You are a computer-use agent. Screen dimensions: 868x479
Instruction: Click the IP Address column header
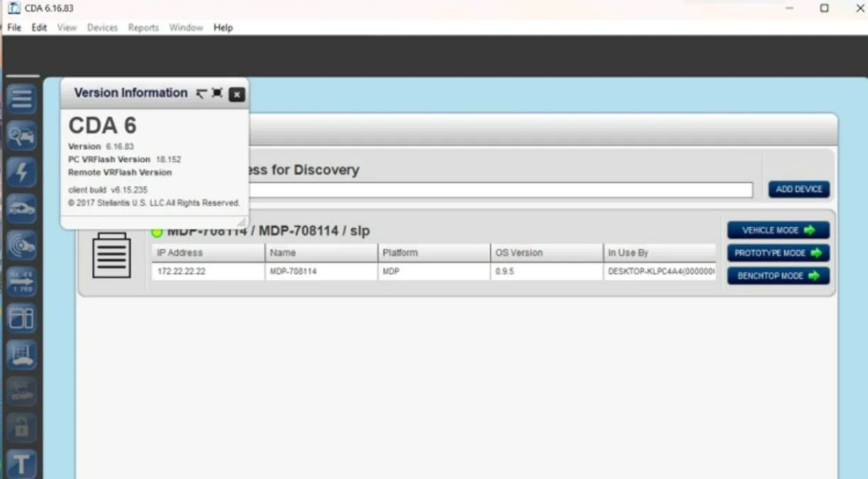(208, 253)
